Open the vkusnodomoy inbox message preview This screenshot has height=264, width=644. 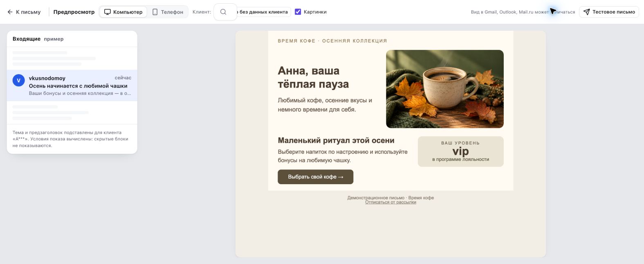72,85
